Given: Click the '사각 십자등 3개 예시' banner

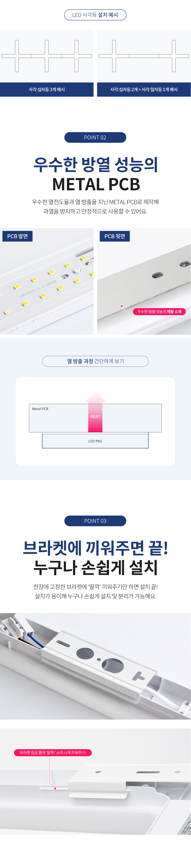Looking at the screenshot, I should coord(47,90).
